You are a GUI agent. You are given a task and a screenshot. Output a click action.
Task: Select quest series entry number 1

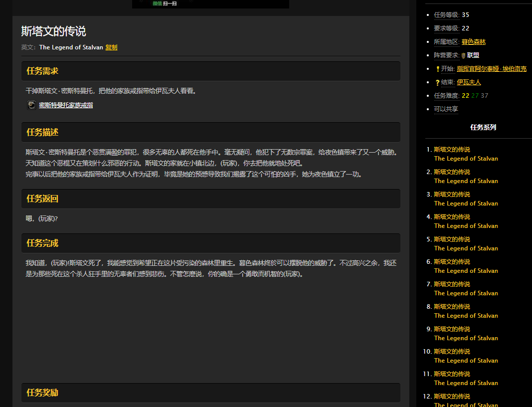click(452, 150)
